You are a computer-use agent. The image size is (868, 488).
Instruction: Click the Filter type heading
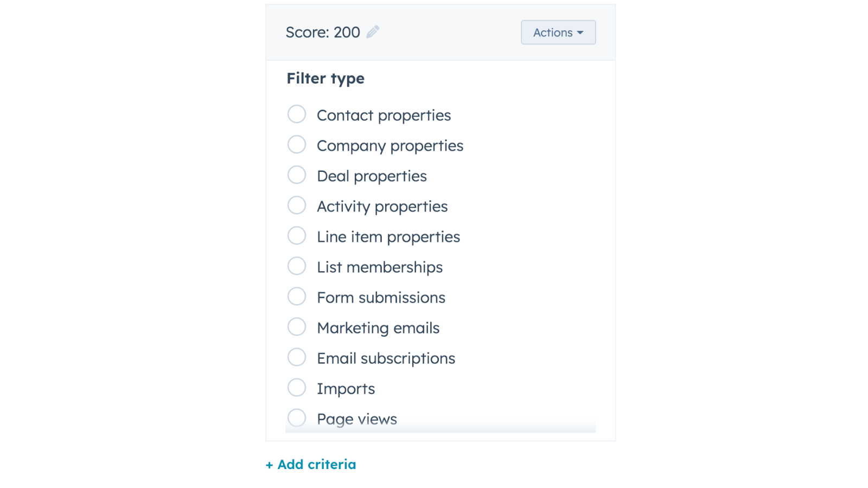coord(325,79)
